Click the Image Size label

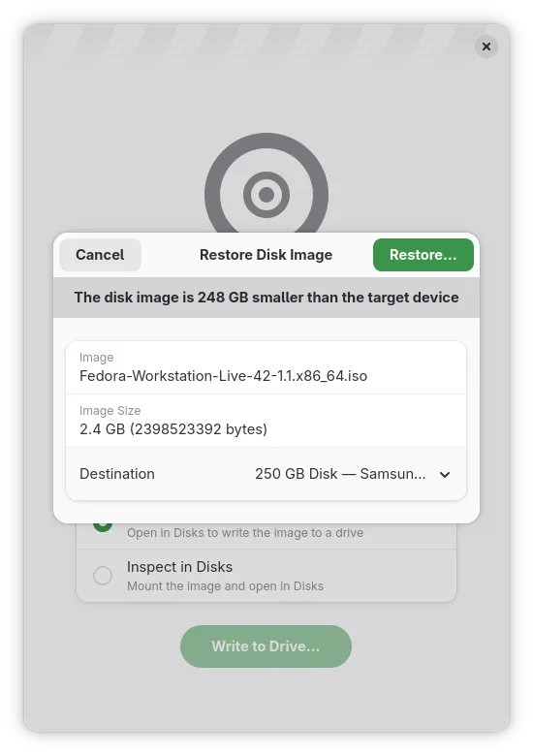pyautogui.click(x=110, y=410)
